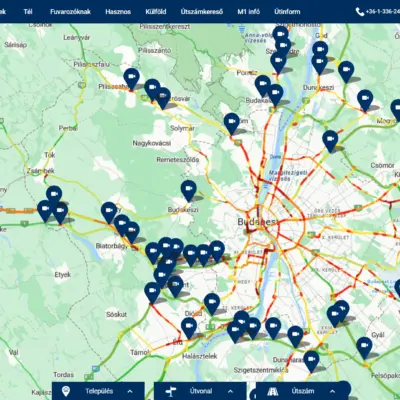Click the Pilisszántó label on map
The image size is (400, 400).
[154, 50]
